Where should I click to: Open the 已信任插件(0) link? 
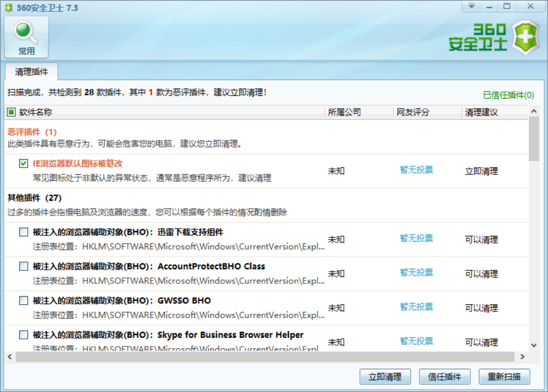(x=508, y=95)
